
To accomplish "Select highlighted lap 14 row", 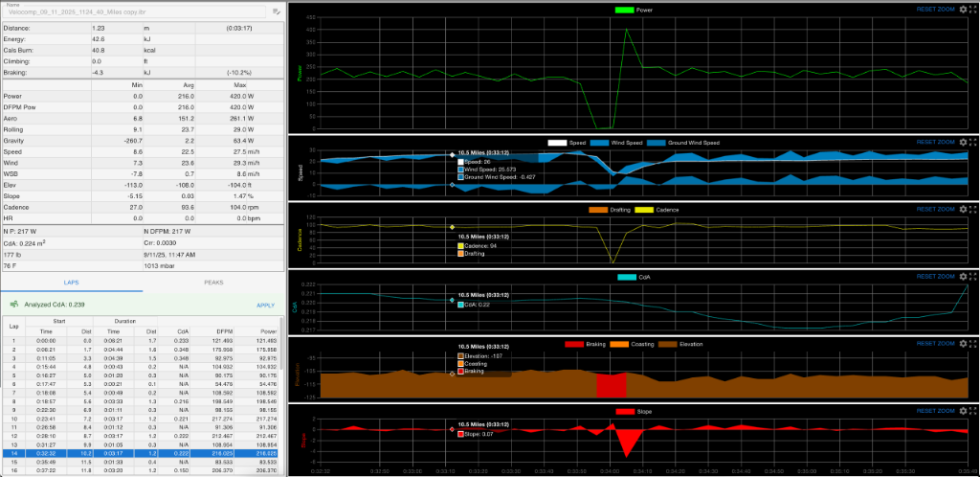I will tap(140, 452).
